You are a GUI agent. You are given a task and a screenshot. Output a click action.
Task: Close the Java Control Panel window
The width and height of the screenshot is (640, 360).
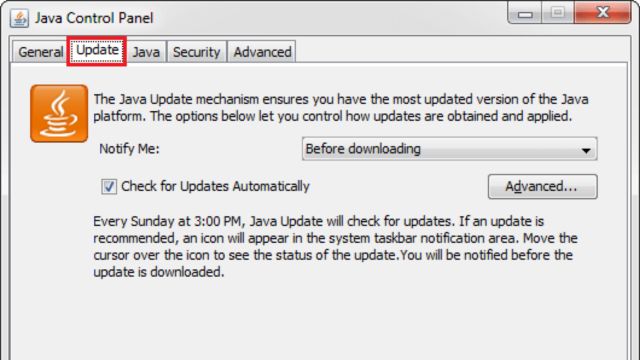pos(603,13)
